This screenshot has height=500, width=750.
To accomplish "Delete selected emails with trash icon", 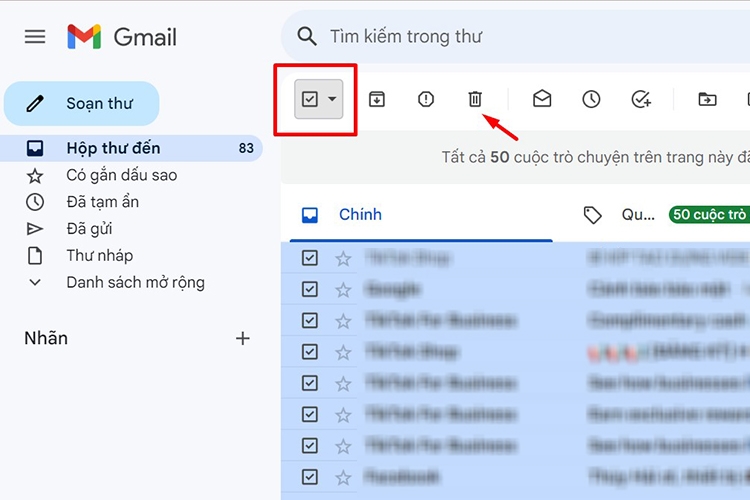I will [x=475, y=99].
